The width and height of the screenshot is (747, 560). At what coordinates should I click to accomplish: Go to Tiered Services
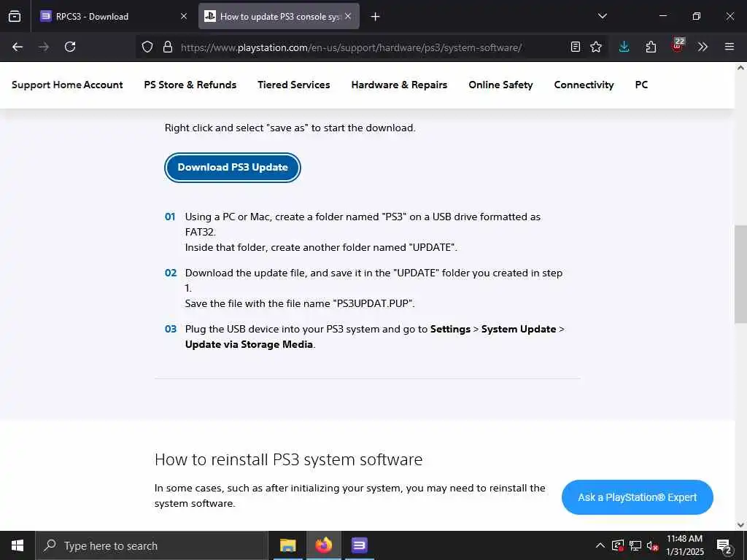click(294, 85)
